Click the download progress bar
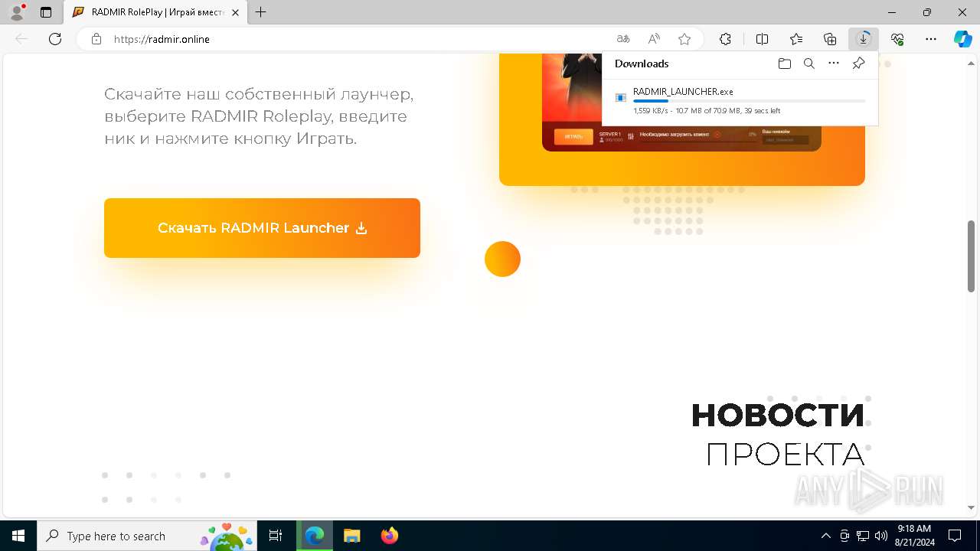Viewport: 980px width, 551px height. click(750, 101)
